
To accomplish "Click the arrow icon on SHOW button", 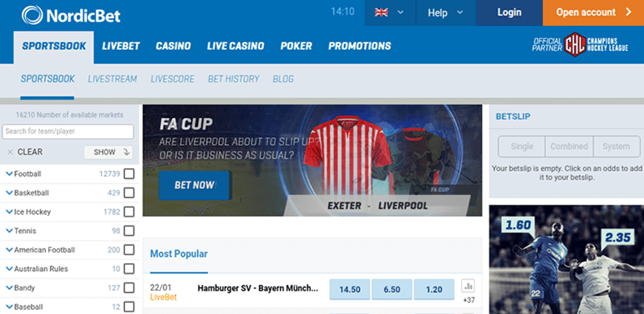I will 126,152.
